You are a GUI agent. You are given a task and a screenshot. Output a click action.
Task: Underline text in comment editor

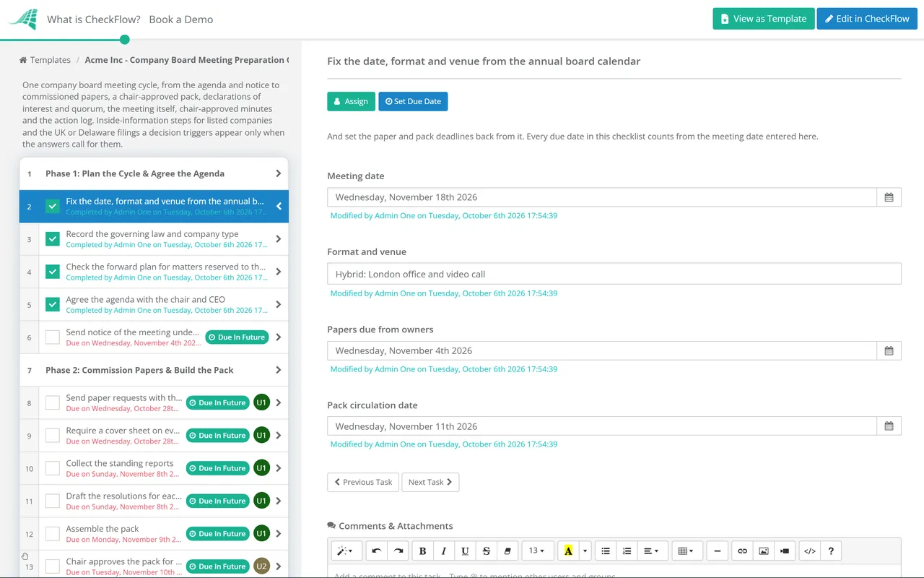[x=465, y=551]
